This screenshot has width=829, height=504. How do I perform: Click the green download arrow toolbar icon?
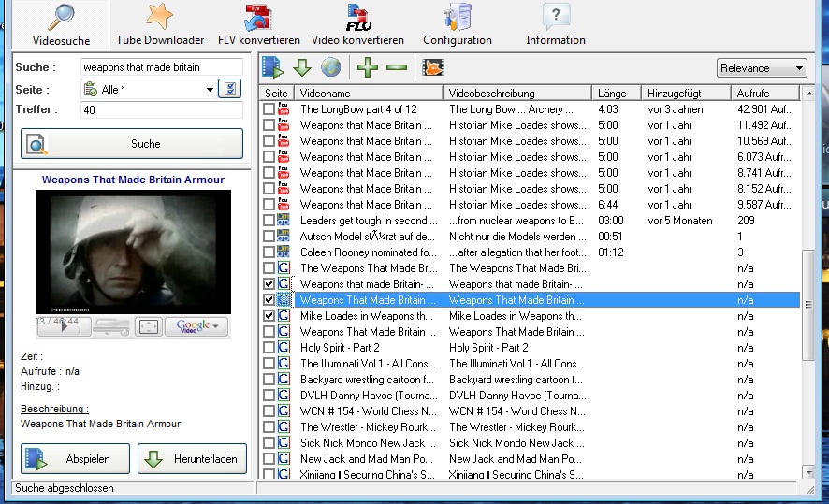pos(301,67)
